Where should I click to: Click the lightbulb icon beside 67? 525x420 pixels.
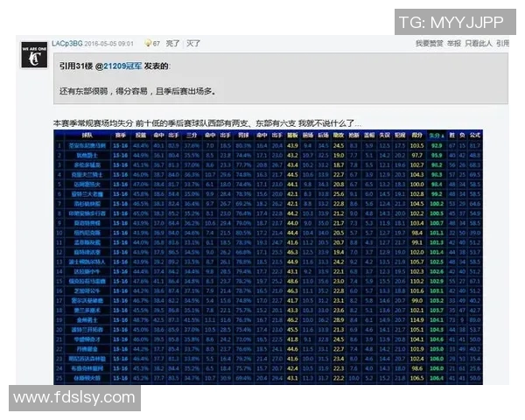pos(148,43)
